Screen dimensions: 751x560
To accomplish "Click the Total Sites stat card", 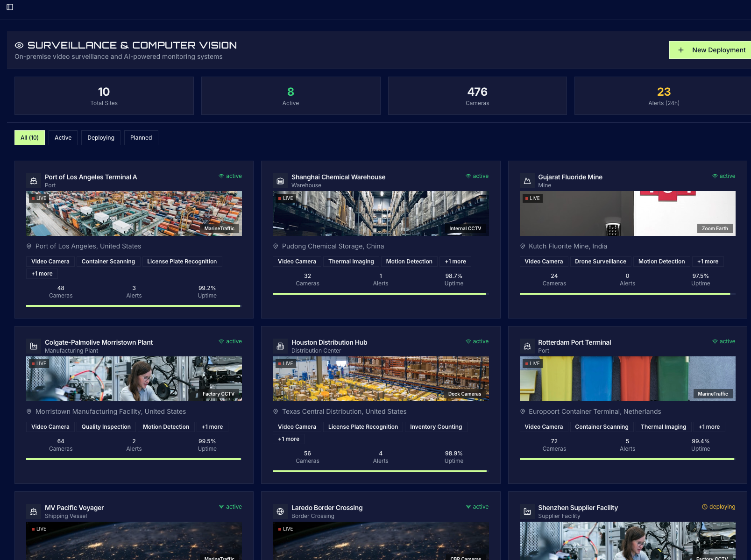I will (104, 96).
